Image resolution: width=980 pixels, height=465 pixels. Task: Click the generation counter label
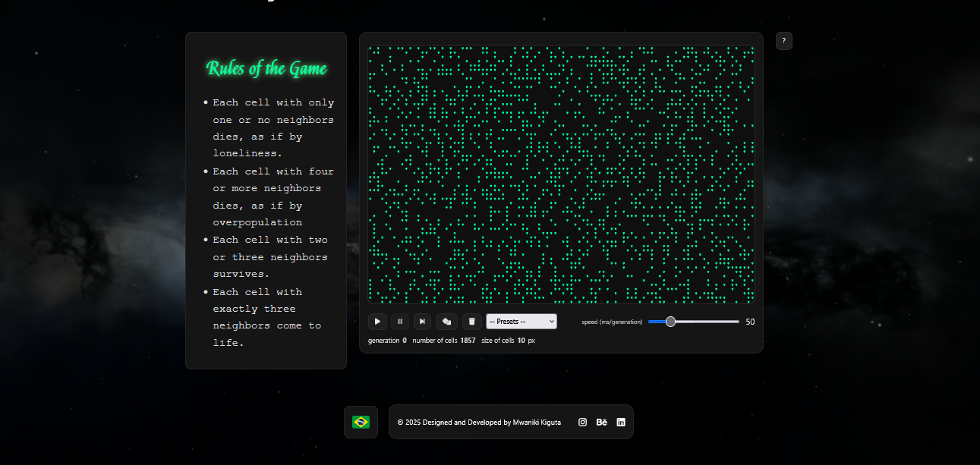[x=383, y=341]
